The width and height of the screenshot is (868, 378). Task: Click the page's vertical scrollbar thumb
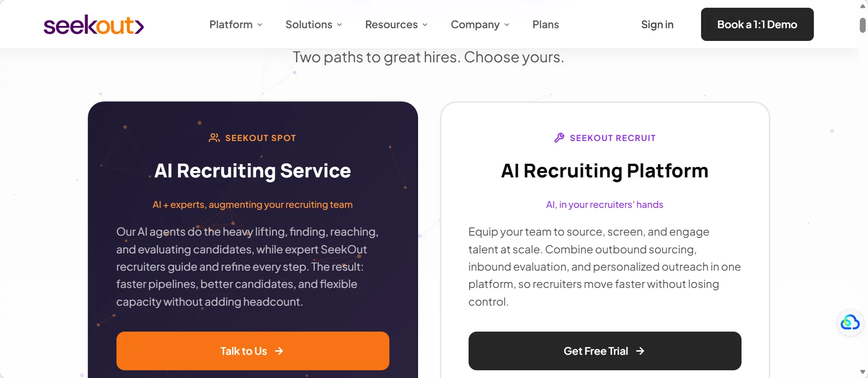click(x=863, y=25)
